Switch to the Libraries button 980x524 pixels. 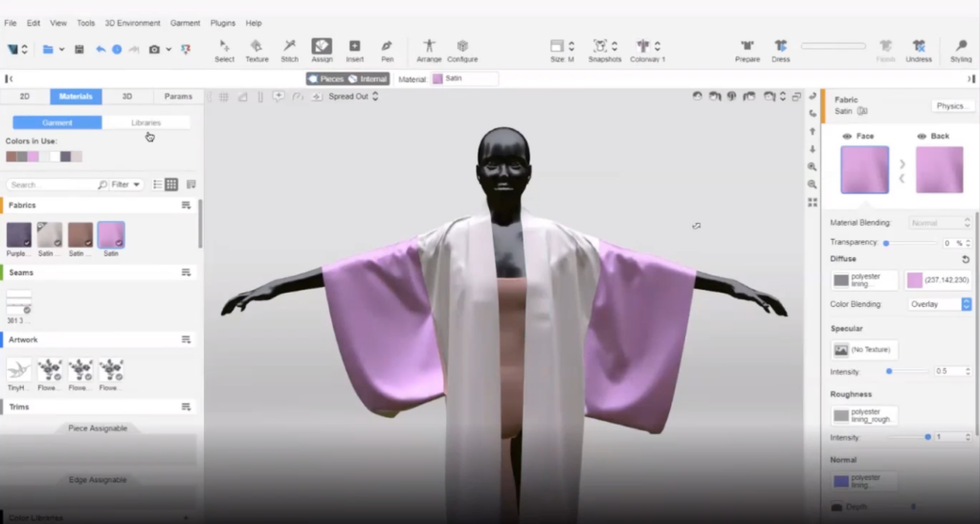pyautogui.click(x=145, y=122)
